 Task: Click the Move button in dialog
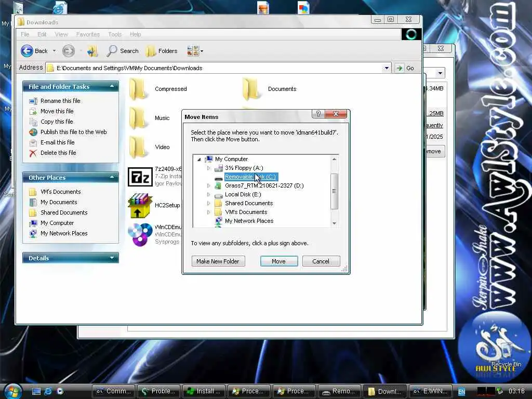tap(279, 261)
